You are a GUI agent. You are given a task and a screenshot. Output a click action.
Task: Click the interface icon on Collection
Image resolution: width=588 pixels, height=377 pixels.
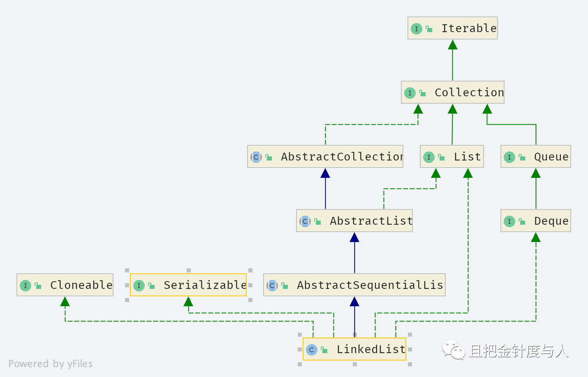[410, 93]
